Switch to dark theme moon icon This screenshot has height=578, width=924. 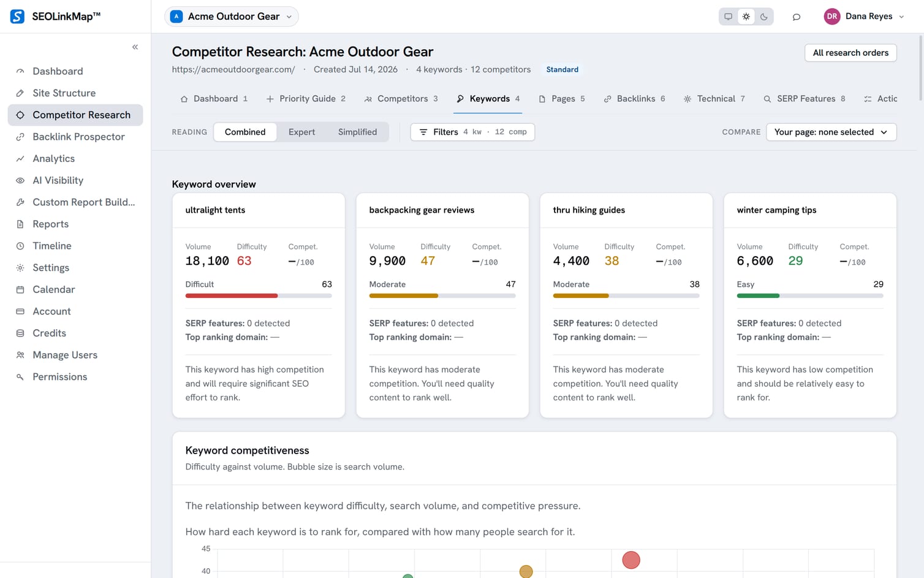(x=763, y=17)
